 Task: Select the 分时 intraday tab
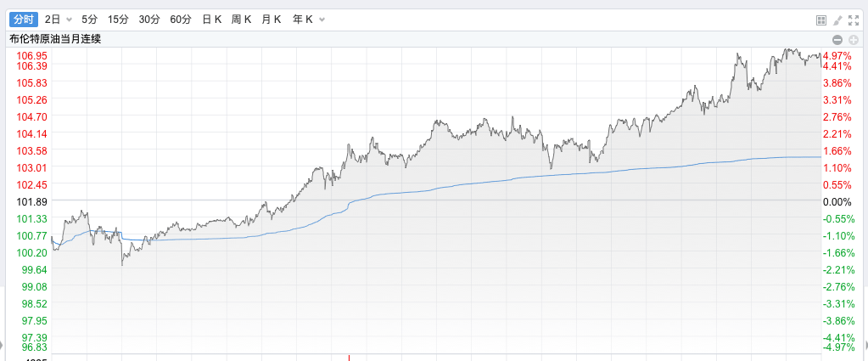coord(25,19)
